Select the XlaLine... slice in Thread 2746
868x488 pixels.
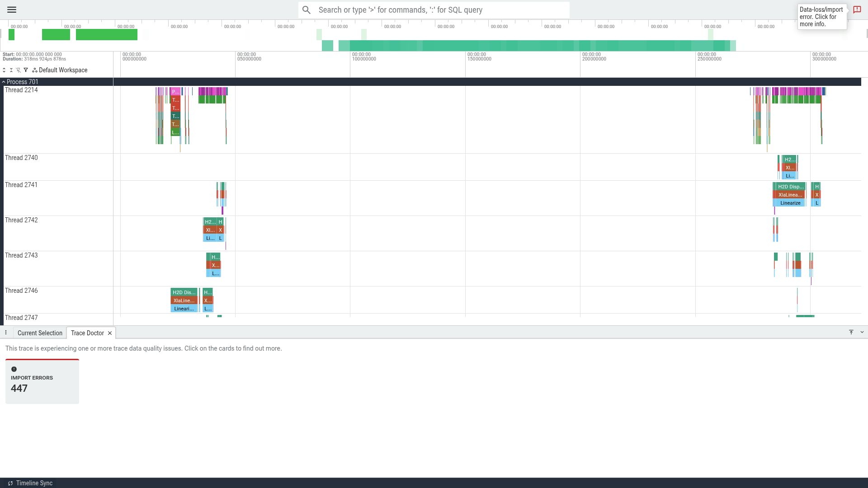[184, 300]
